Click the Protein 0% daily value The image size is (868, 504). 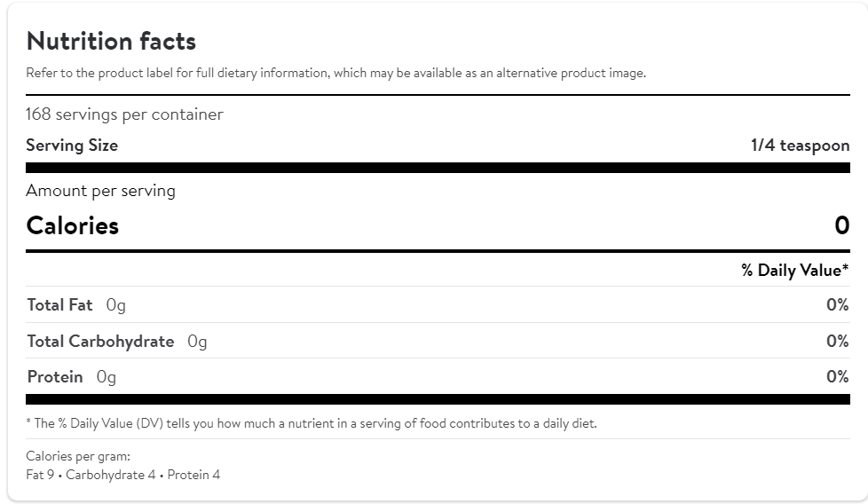pyautogui.click(x=837, y=377)
